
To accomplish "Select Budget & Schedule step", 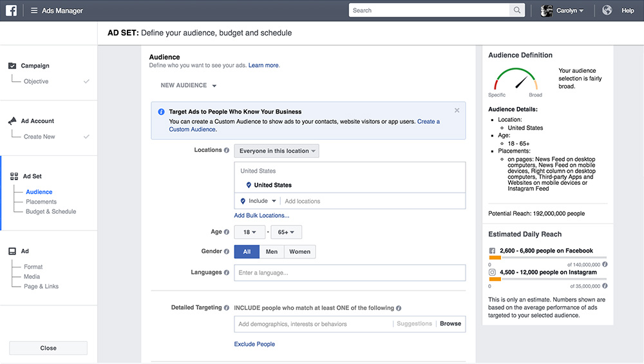I will [x=51, y=211].
